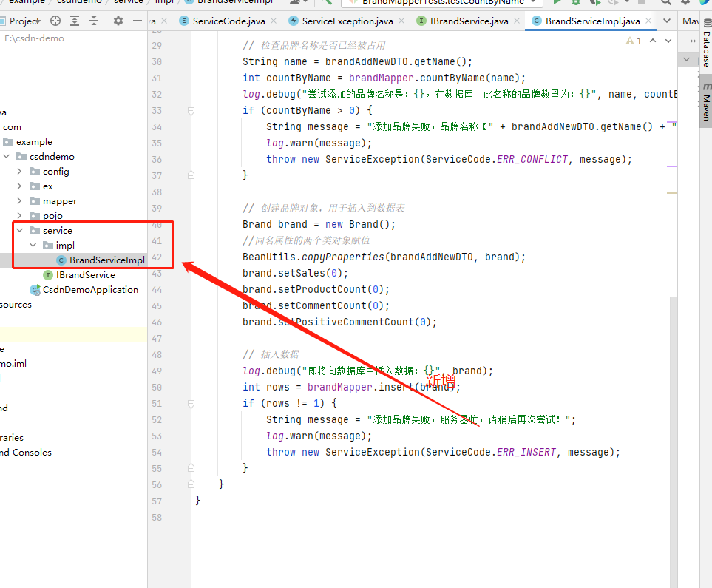
Task: Expand the pojo package
Action: coord(19,215)
